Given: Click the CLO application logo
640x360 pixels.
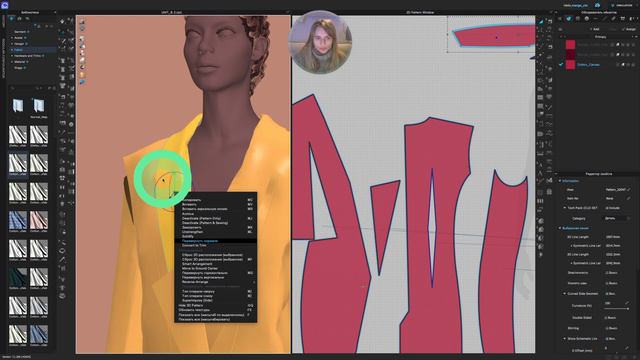Looking at the screenshot, I should click(5, 5).
